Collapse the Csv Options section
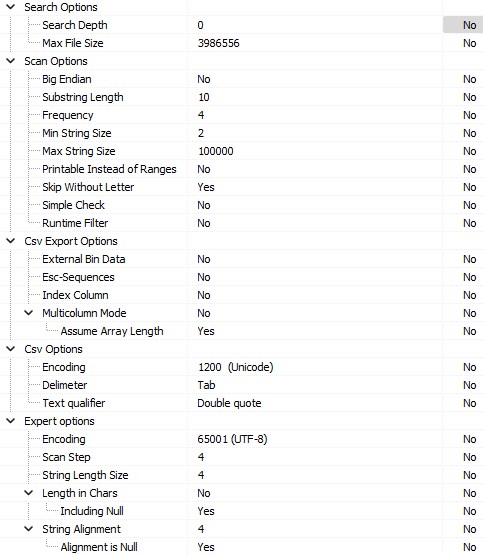This screenshot has width=483, height=555. tap(11, 349)
